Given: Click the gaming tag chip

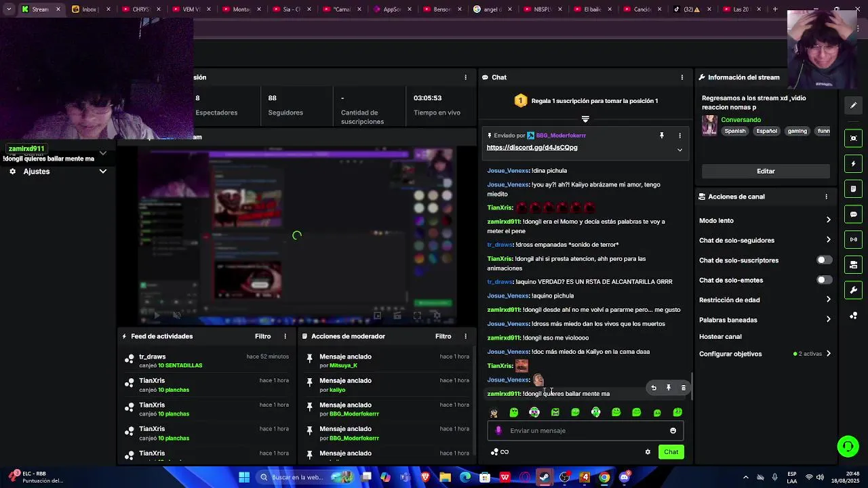Looking at the screenshot, I should click(797, 131).
